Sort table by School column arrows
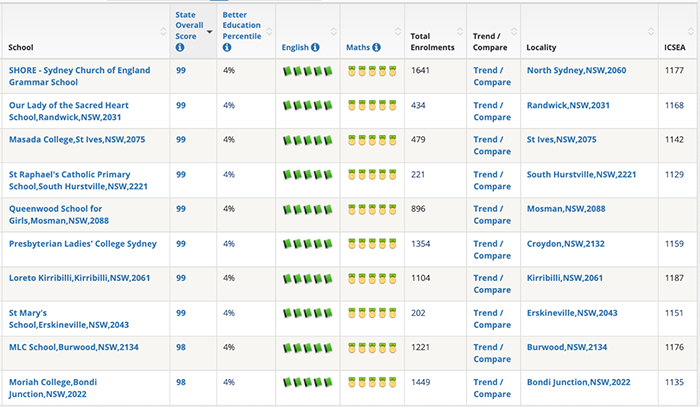Screen dimensions: 700x407 [x=163, y=31]
